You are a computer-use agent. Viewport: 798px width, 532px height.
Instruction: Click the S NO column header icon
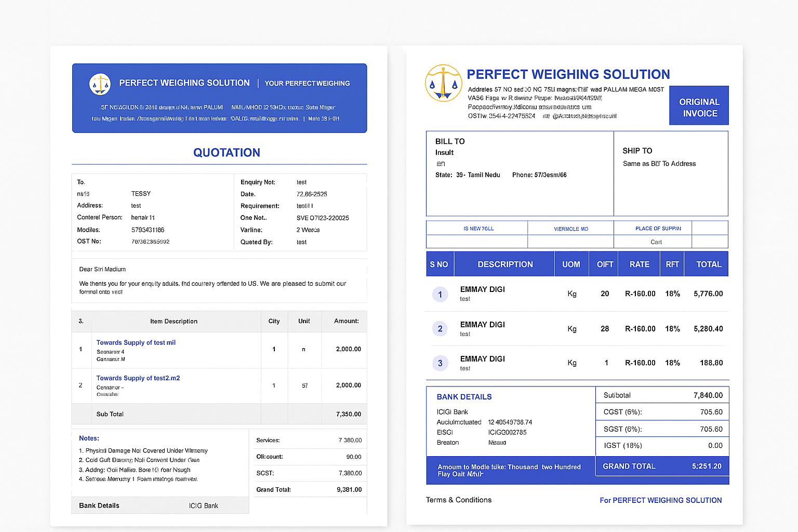click(440, 264)
